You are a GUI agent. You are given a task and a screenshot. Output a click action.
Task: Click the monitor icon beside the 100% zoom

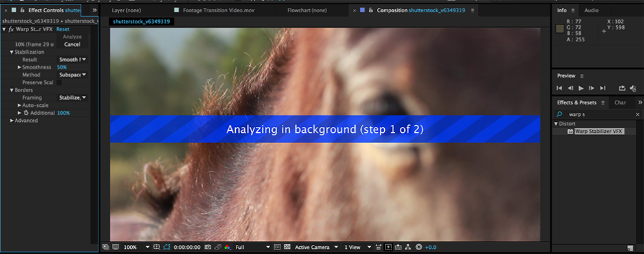click(x=115, y=247)
